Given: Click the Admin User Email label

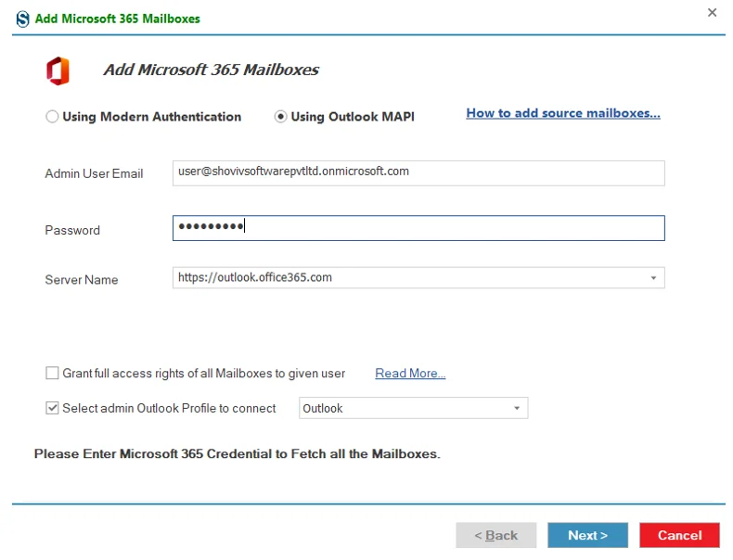Looking at the screenshot, I should [94, 173].
